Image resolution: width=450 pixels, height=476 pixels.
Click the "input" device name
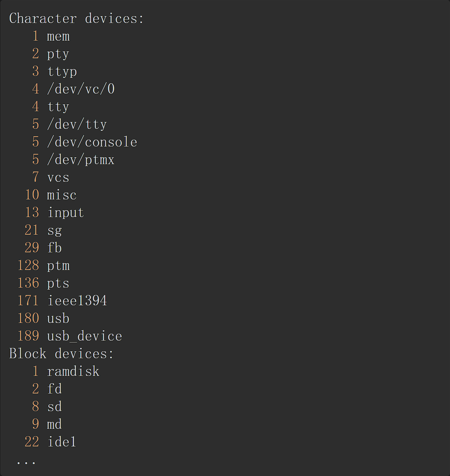66,213
